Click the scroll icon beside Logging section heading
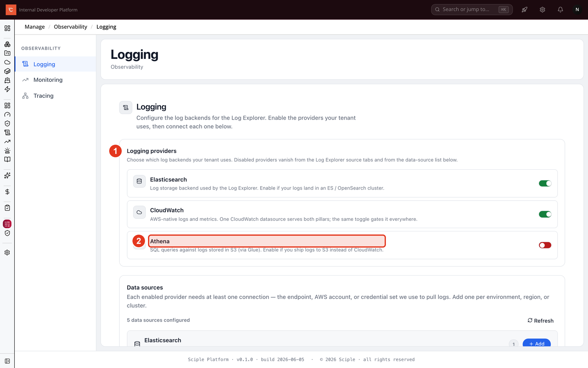 126,107
